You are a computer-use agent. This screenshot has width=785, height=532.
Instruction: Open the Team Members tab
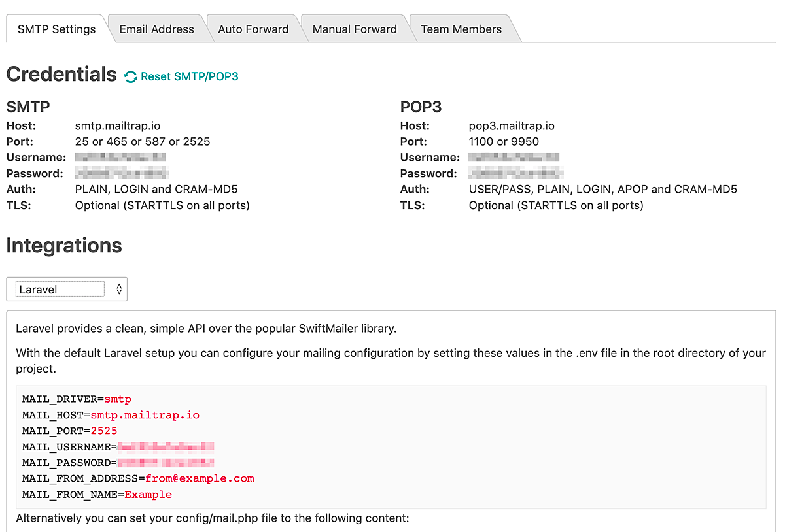pos(461,29)
